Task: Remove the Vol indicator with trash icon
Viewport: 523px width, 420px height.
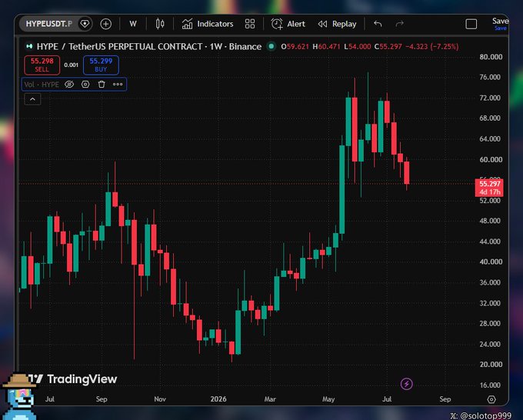Action: [x=102, y=85]
